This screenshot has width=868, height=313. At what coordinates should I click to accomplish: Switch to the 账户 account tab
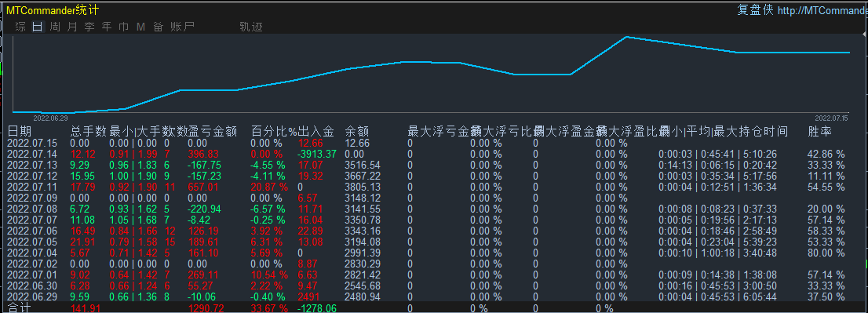[182, 27]
